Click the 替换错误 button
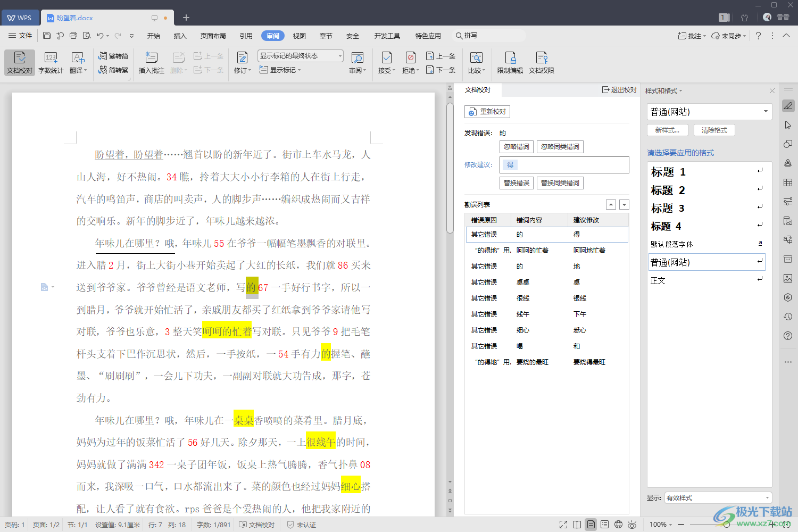Screen dimensions: 798x532 tap(516, 183)
